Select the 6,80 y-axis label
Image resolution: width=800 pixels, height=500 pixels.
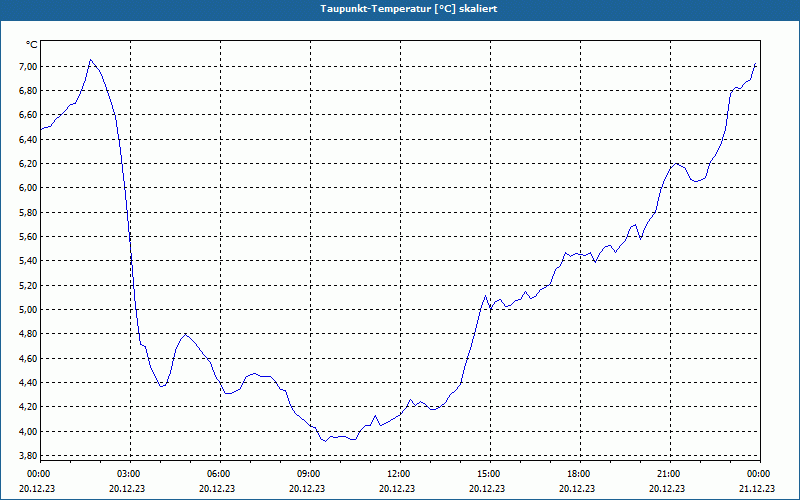point(27,91)
